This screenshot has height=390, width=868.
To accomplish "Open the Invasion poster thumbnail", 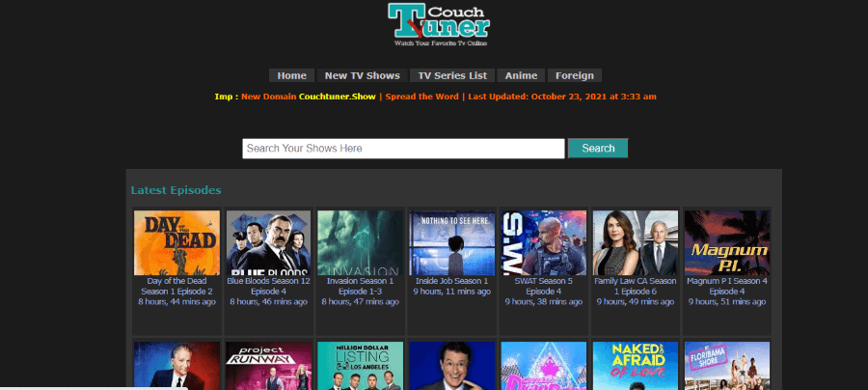I will click(x=361, y=242).
